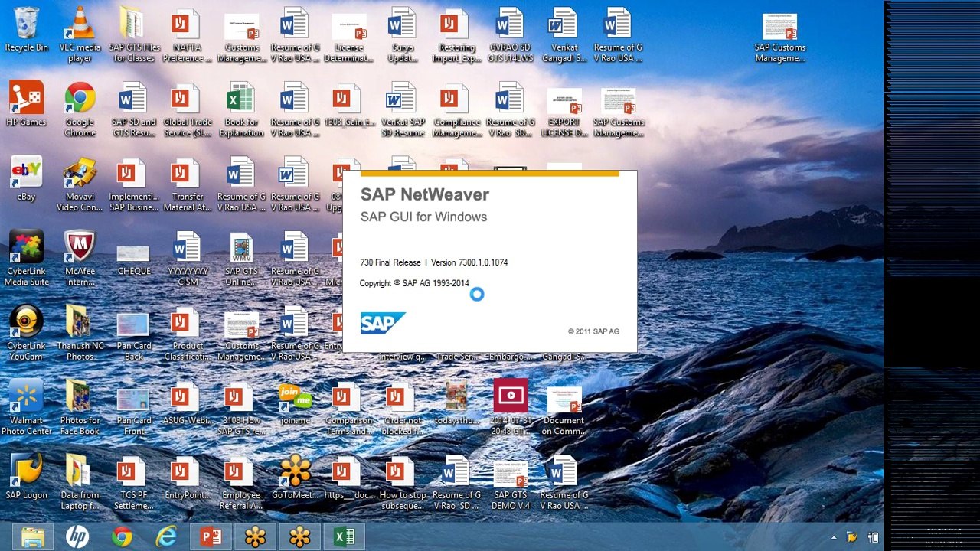Select the Surya Updat... Word document
This screenshot has width=980, height=551.
pos(403,34)
